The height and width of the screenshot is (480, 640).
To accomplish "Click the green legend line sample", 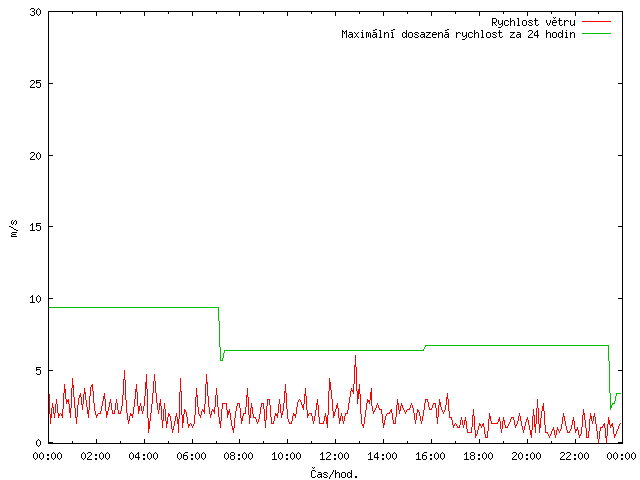I will click(596, 34).
